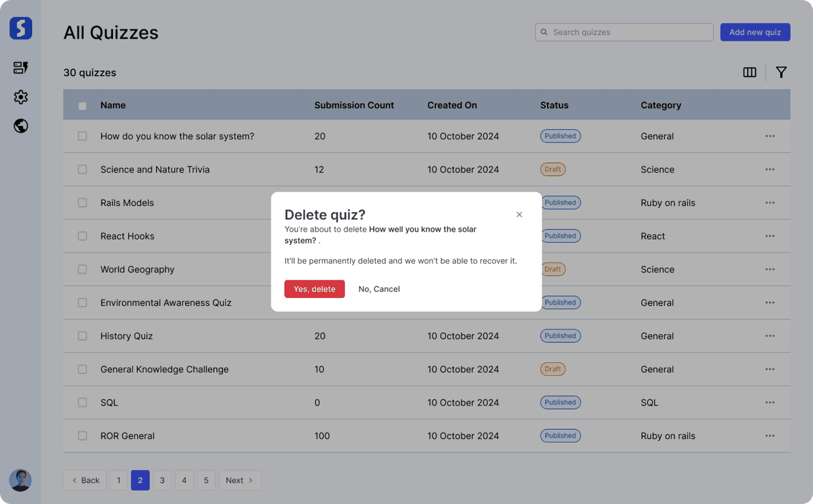Click the app logo in the sidebar

[20, 28]
